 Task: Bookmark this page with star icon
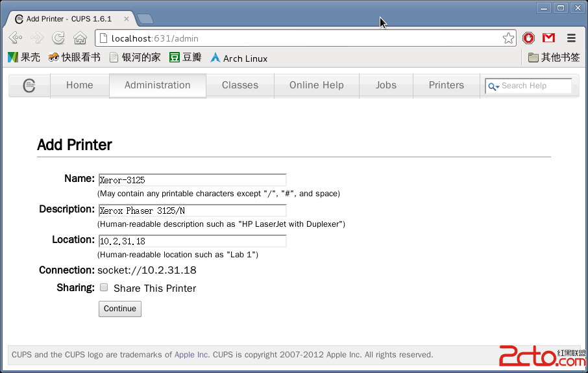508,38
